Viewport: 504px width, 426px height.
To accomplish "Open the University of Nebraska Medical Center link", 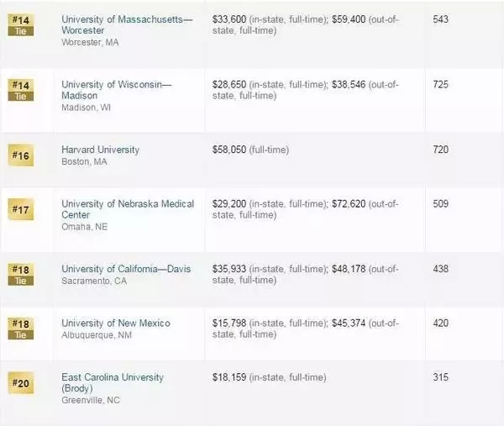I will coord(128,209).
